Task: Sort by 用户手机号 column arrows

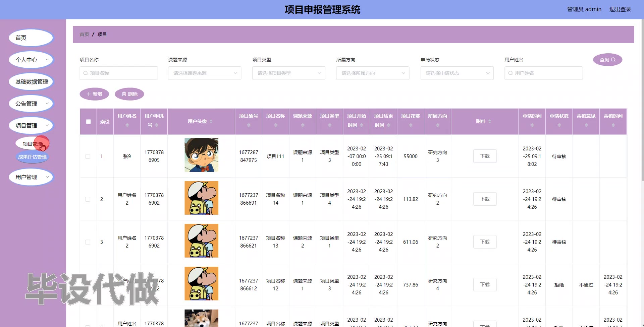Action: pos(157,125)
